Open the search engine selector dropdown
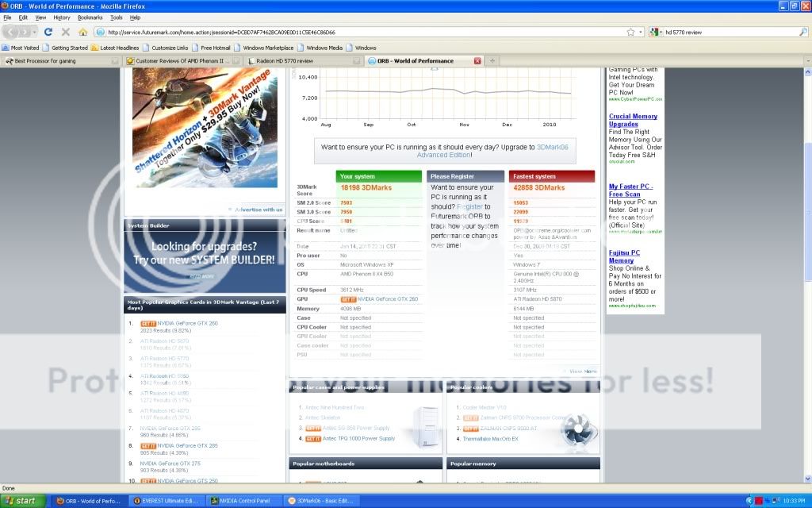The width and height of the screenshot is (812, 508). pos(656,32)
